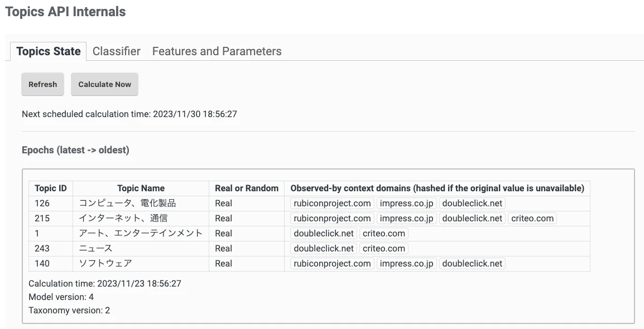Viewport: 644px width, 329px height.
Task: Select the Topics State tab
Action: [x=47, y=51]
